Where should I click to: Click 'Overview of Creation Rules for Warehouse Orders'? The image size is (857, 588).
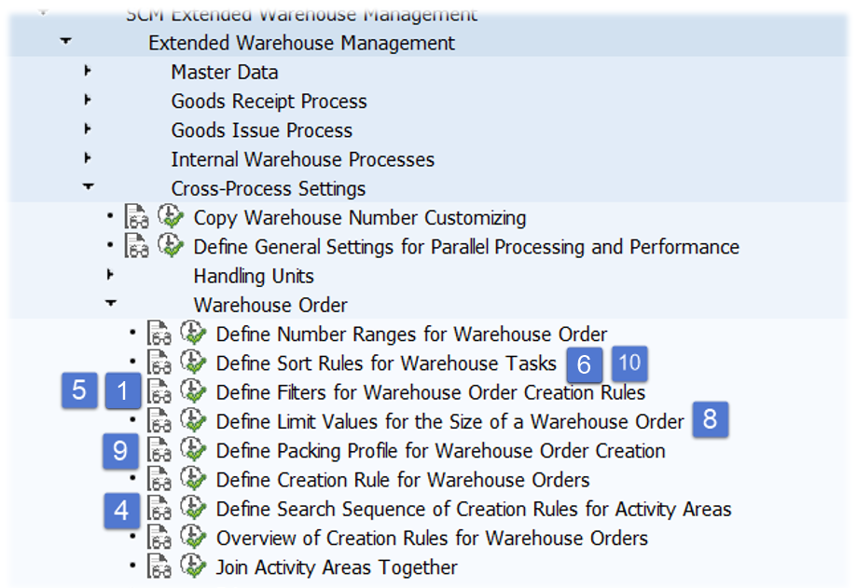click(432, 538)
